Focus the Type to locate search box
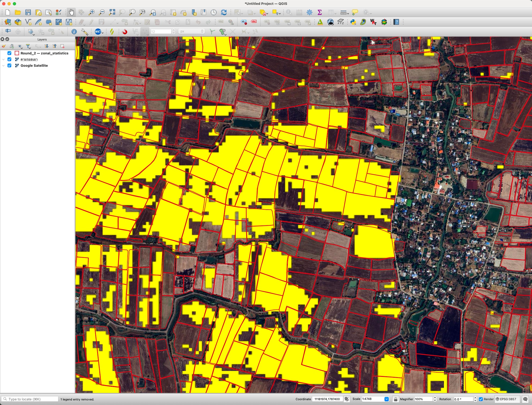This screenshot has height=405, width=532. [x=30, y=399]
